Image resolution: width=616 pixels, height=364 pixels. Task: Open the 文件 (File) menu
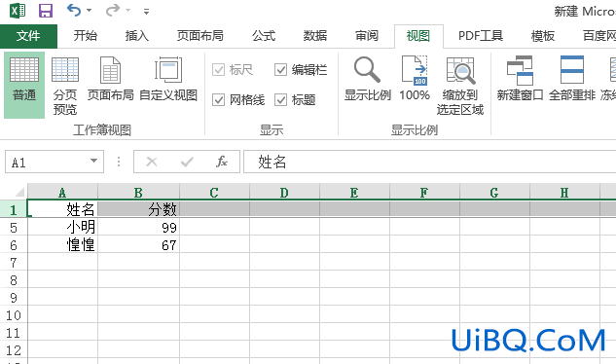(x=28, y=36)
